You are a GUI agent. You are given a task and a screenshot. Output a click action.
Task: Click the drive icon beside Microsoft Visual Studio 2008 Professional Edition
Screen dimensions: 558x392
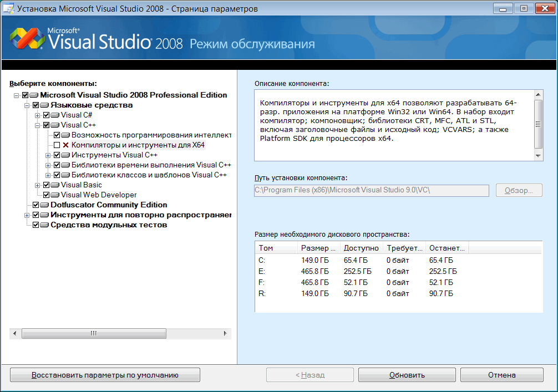34,95
